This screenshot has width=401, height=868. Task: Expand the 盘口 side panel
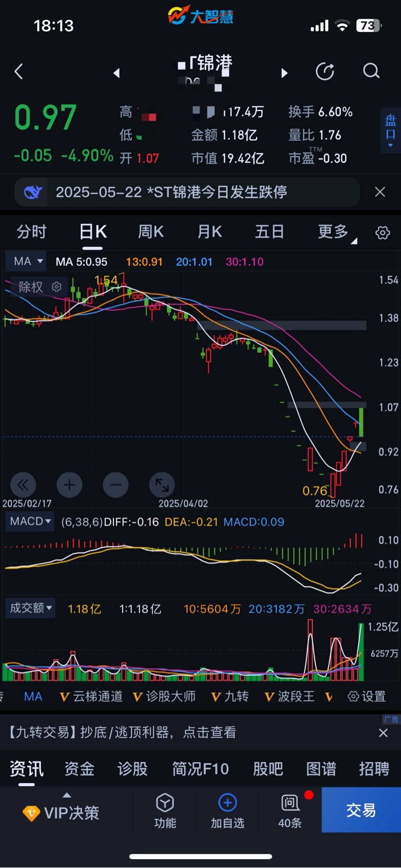(391, 130)
